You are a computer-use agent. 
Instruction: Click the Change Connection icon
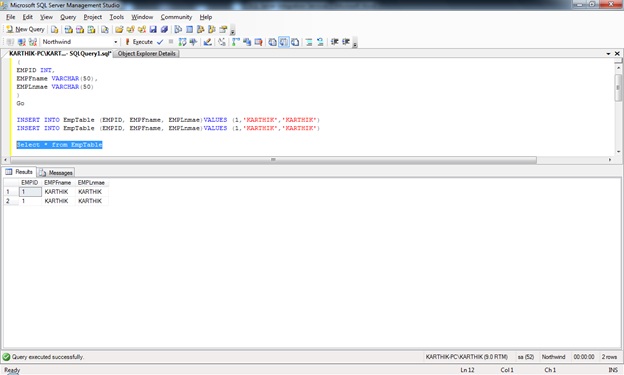point(33,42)
